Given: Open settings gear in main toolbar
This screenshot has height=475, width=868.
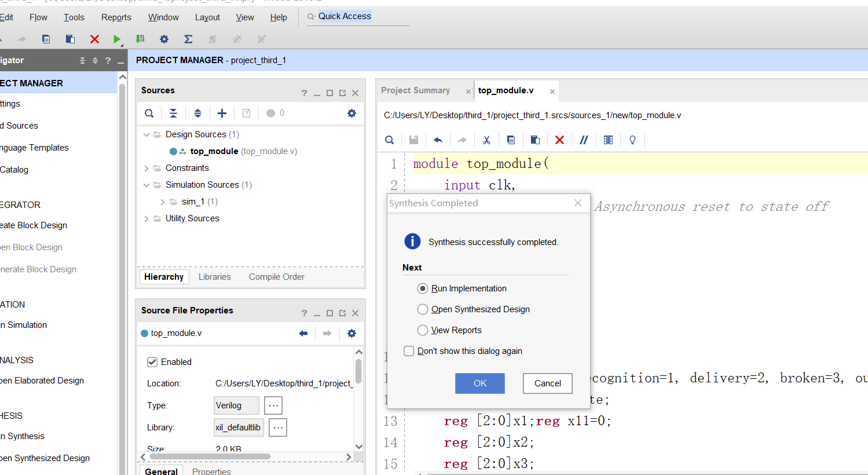Looking at the screenshot, I should [x=164, y=39].
